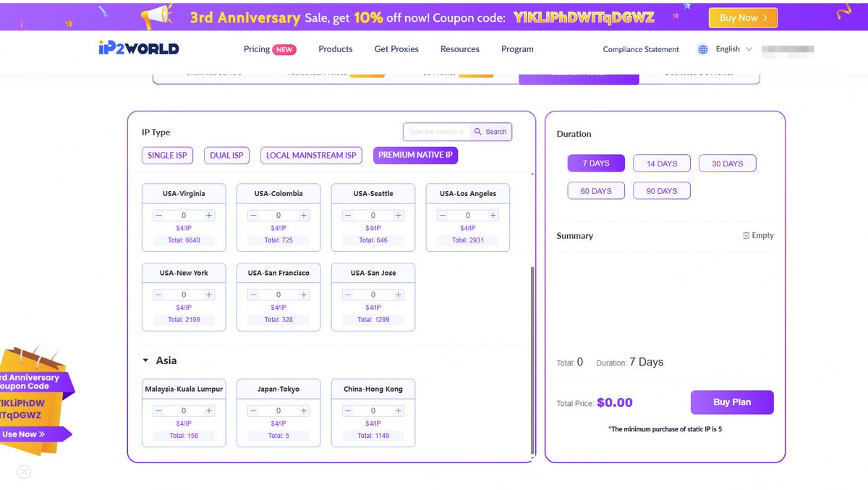The image size is (868, 490).
Task: Choose 30 DAYS duration
Action: point(728,164)
